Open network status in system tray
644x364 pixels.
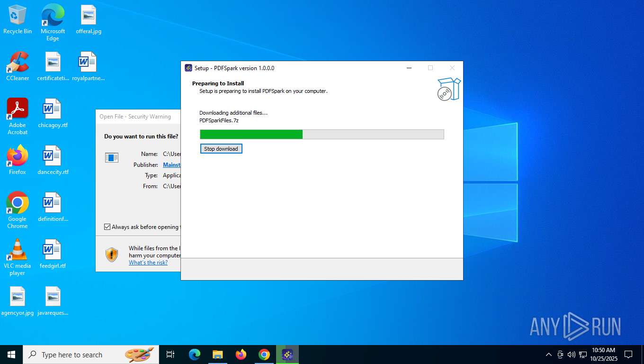coord(583,355)
